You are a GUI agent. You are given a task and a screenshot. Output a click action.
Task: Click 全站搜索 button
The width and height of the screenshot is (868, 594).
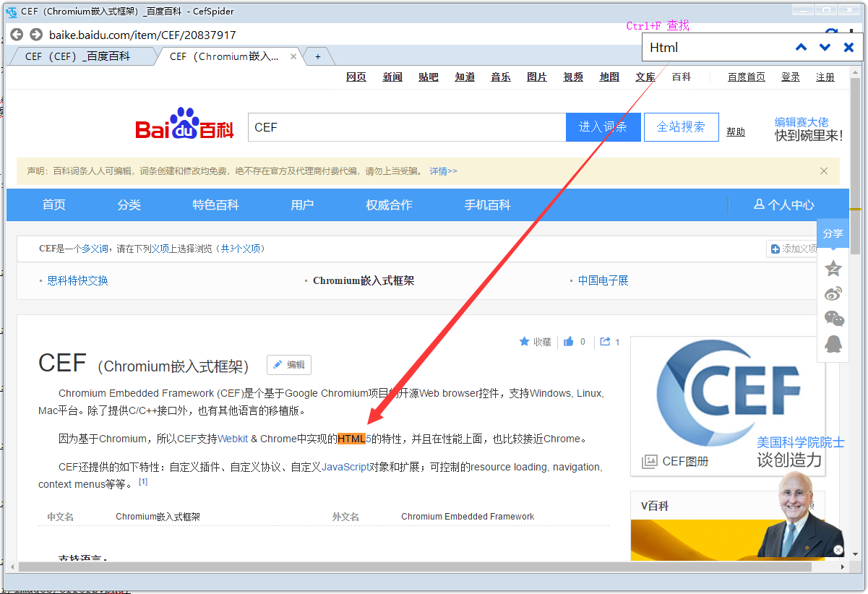pos(681,127)
